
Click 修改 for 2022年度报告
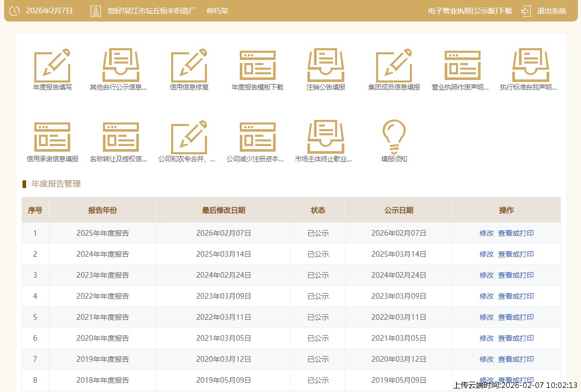(x=486, y=296)
